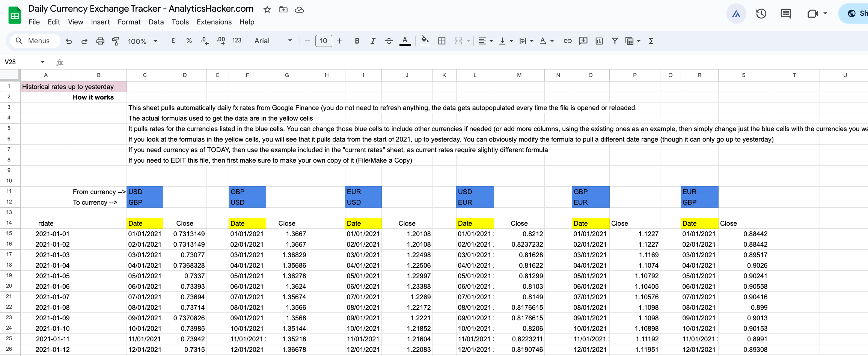Click the Undo arrow icon
Viewport: 868px width, 356px height.
click(69, 41)
